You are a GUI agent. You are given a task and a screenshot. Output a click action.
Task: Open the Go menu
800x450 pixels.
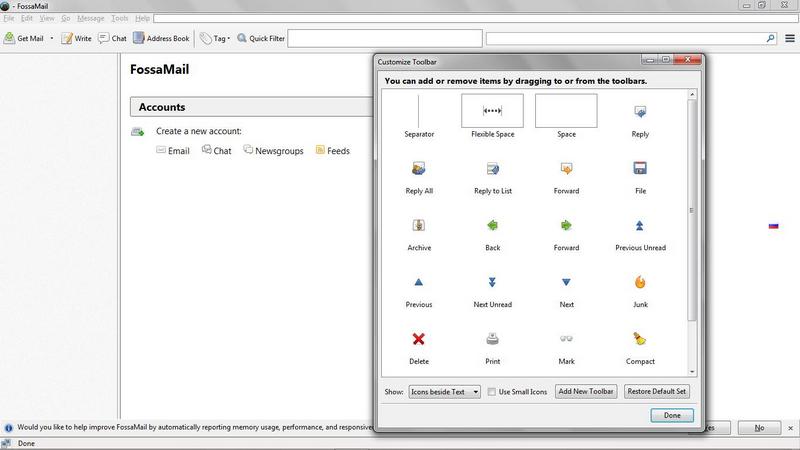click(66, 18)
